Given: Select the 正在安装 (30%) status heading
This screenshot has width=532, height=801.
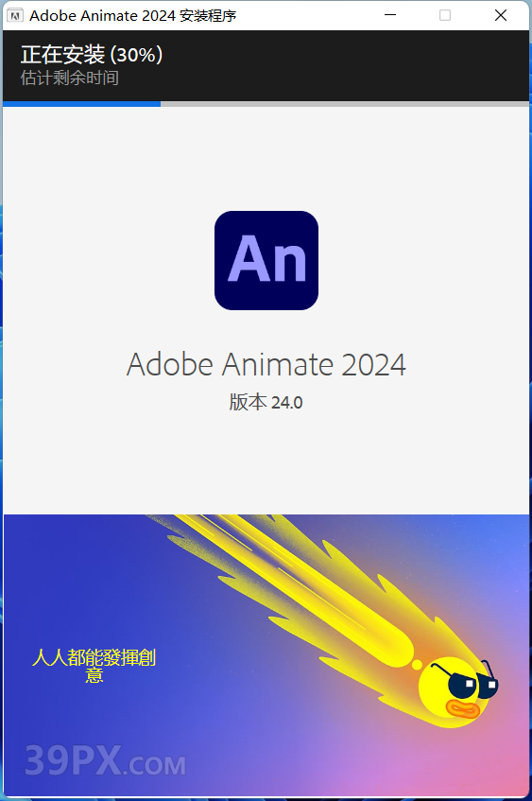Looking at the screenshot, I should tap(92, 55).
